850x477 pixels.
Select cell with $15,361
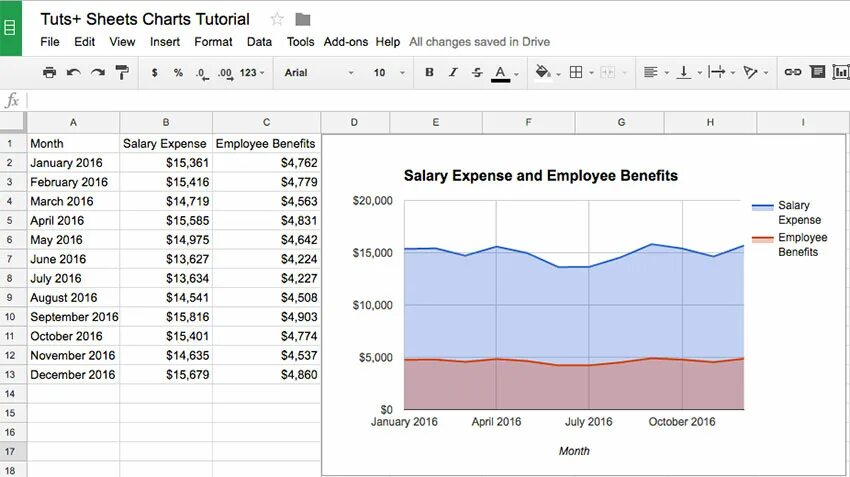coord(166,163)
